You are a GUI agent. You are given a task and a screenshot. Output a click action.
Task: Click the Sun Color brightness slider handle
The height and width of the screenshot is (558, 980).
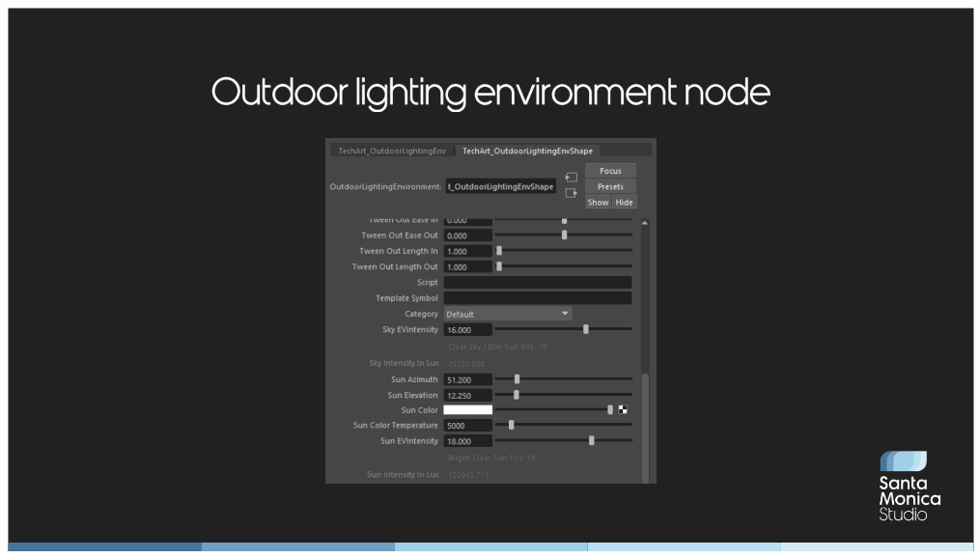(x=610, y=410)
